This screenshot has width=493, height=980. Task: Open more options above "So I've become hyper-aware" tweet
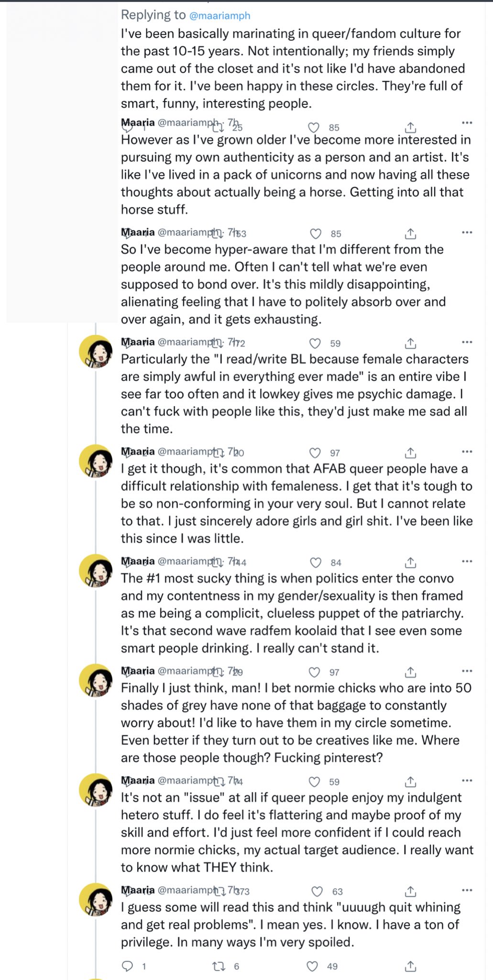(x=467, y=233)
